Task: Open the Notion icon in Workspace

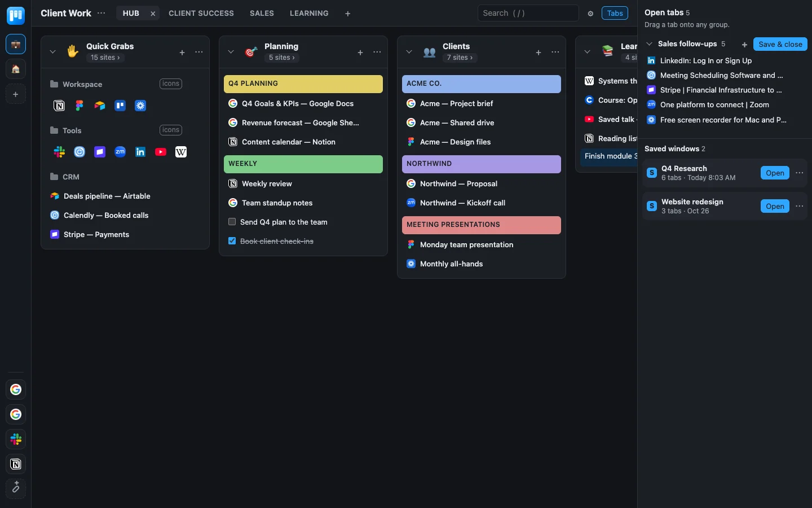Action: point(59,106)
